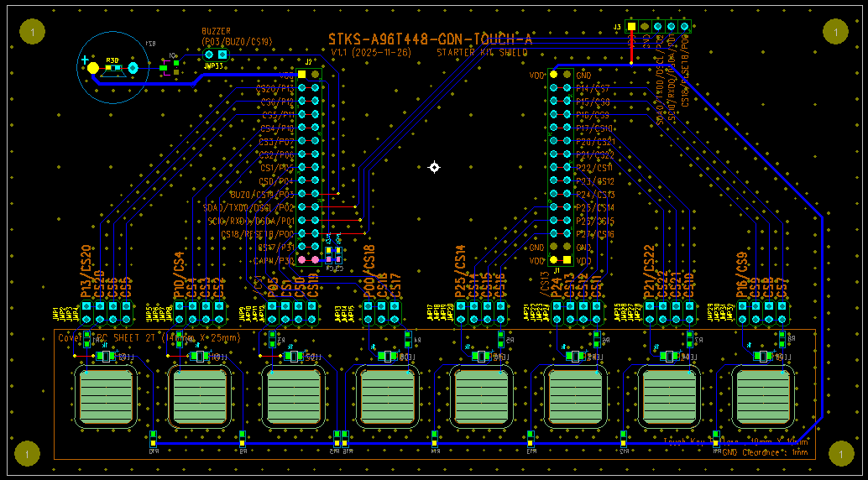Click the yellow square VDD pad at J1 bottom
Viewport: 868px width, 480px height.
(567, 260)
